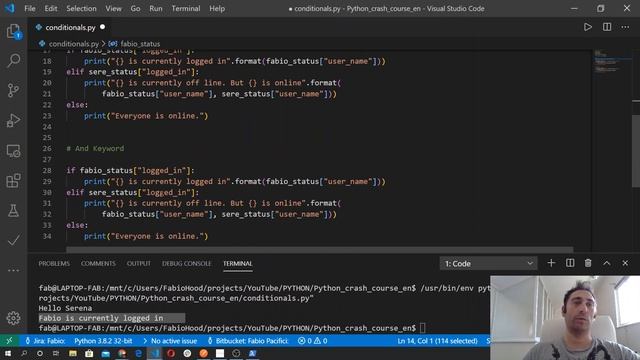Open the Manage gear menu
Viewport: 640px width, 360px height.
click(13, 318)
